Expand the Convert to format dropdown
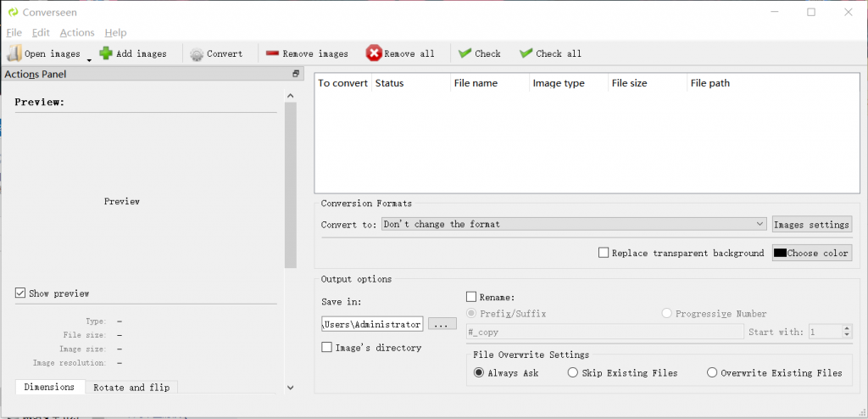Screen dimensions: 868x419 pyautogui.click(x=759, y=224)
